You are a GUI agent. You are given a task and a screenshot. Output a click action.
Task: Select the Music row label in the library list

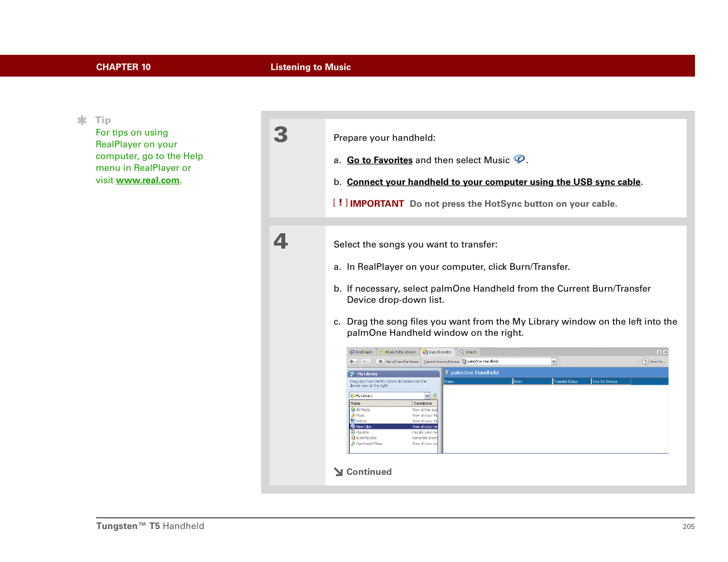360,415
